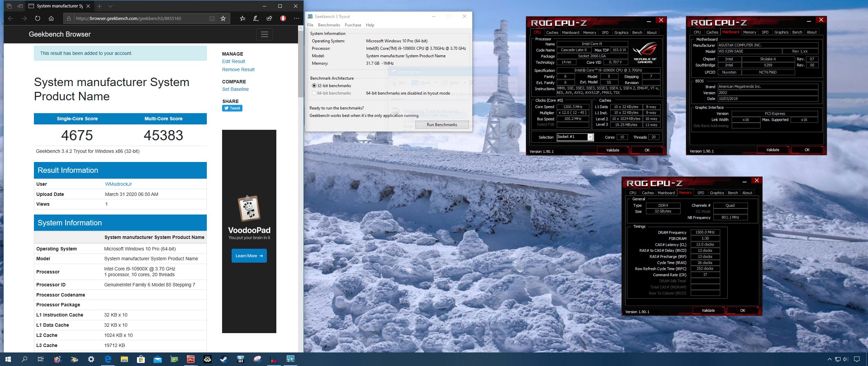
Task: Open Task View on the taskbar
Action: [40, 359]
